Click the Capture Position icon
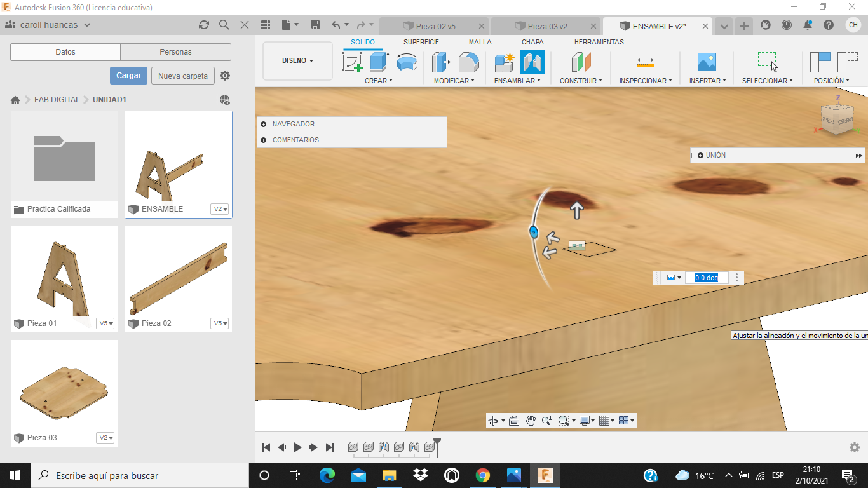 [x=820, y=62]
